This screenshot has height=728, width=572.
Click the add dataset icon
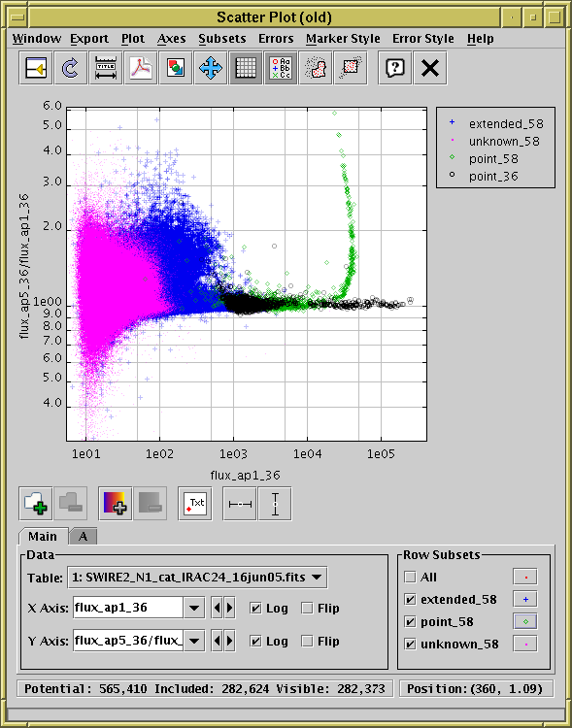click(x=36, y=504)
